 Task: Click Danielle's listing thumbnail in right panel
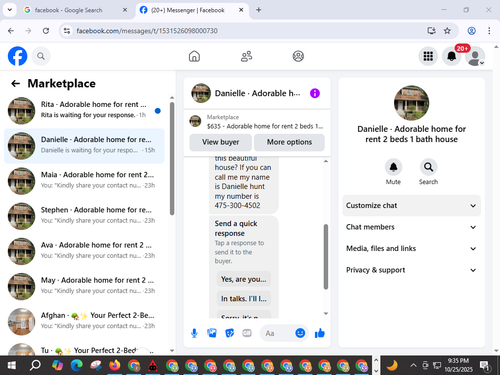click(x=411, y=103)
